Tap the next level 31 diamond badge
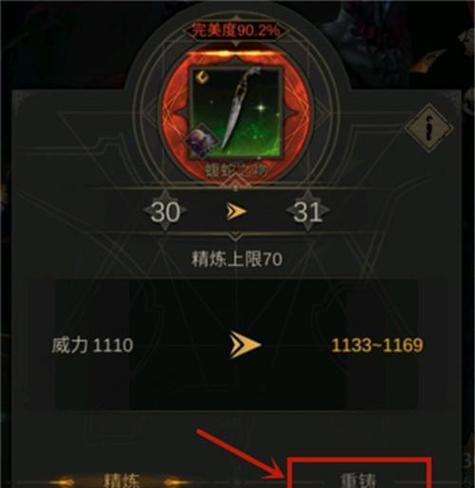 coord(308,211)
